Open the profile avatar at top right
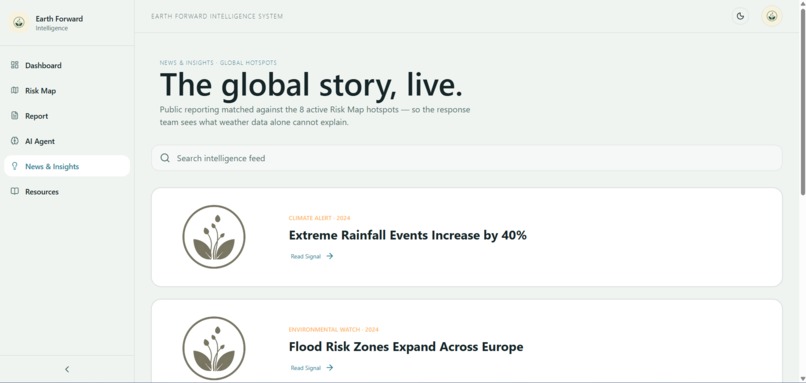The image size is (806, 383). pos(772,16)
